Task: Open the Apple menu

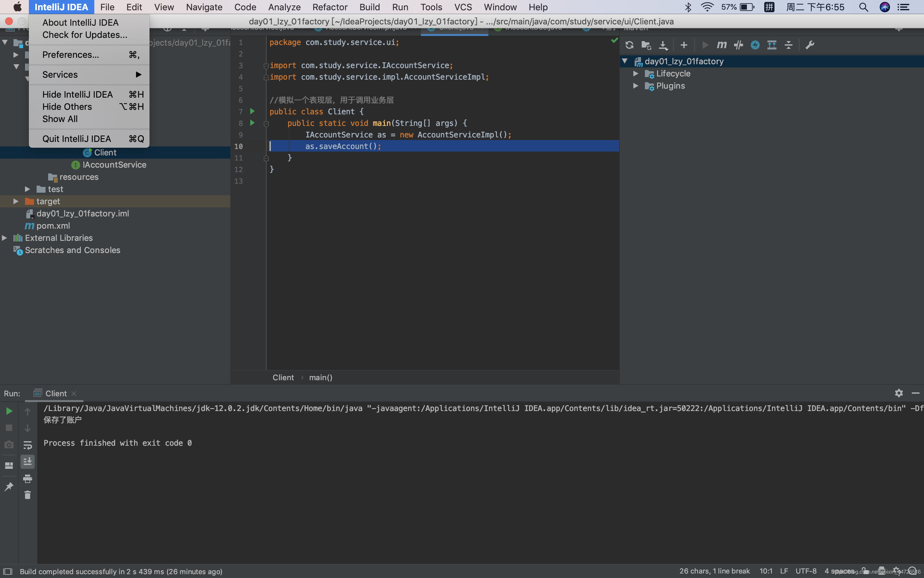Action: [x=18, y=7]
